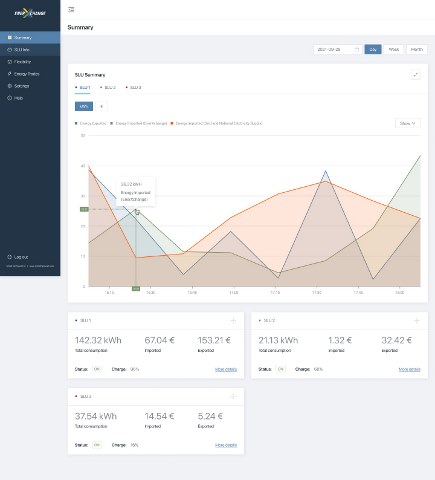Switch chart units to kWh
This screenshot has width=435, height=480.
pyautogui.click(x=84, y=106)
